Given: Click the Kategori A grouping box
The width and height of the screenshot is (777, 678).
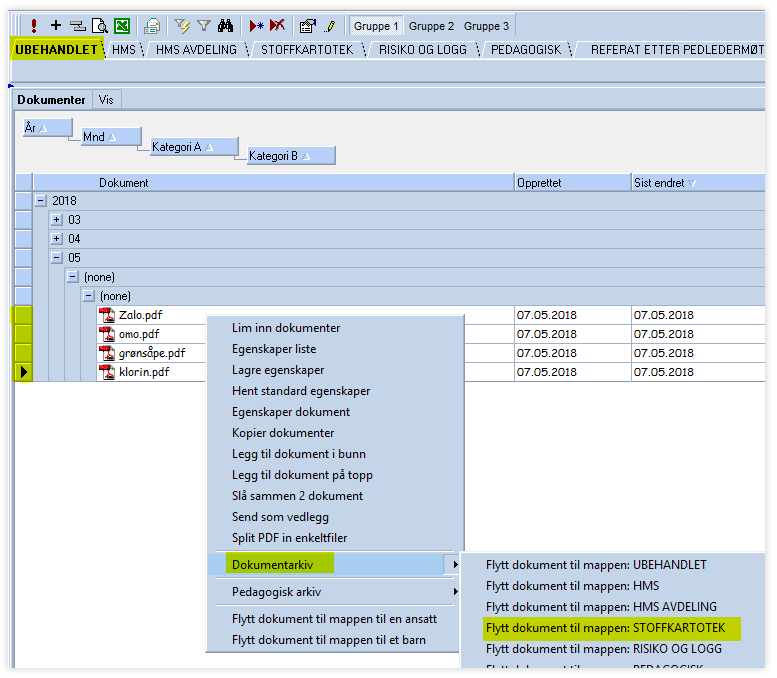Looking at the screenshot, I should tap(194, 147).
